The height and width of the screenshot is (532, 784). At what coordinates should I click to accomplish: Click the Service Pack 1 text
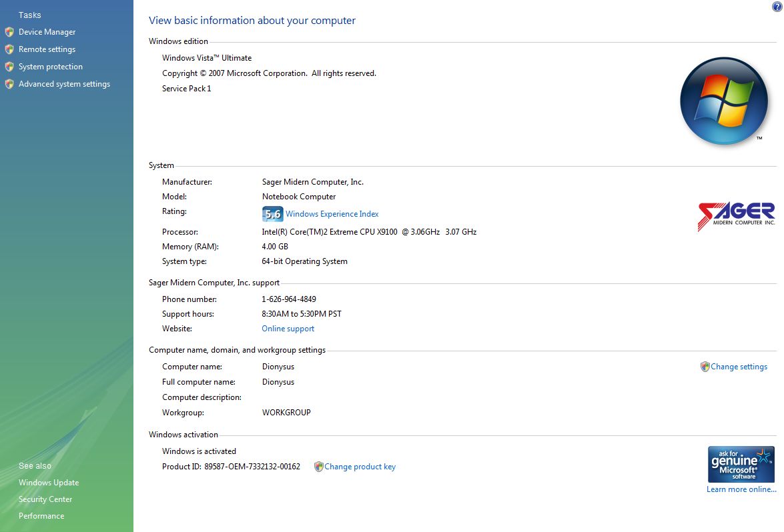click(x=187, y=89)
